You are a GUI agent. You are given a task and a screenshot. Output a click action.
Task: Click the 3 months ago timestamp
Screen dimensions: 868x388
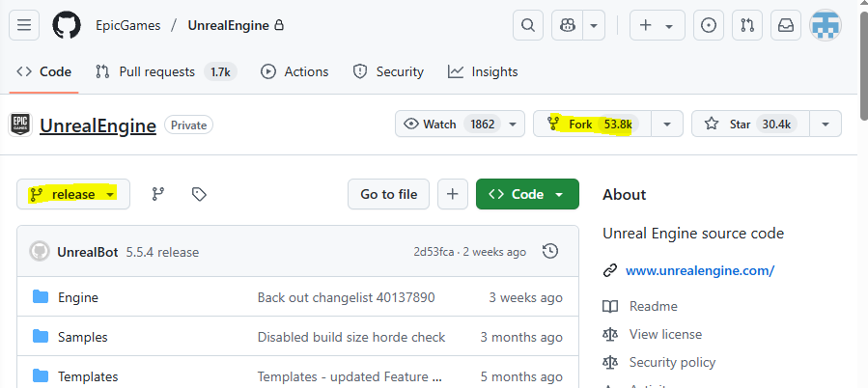pos(521,337)
